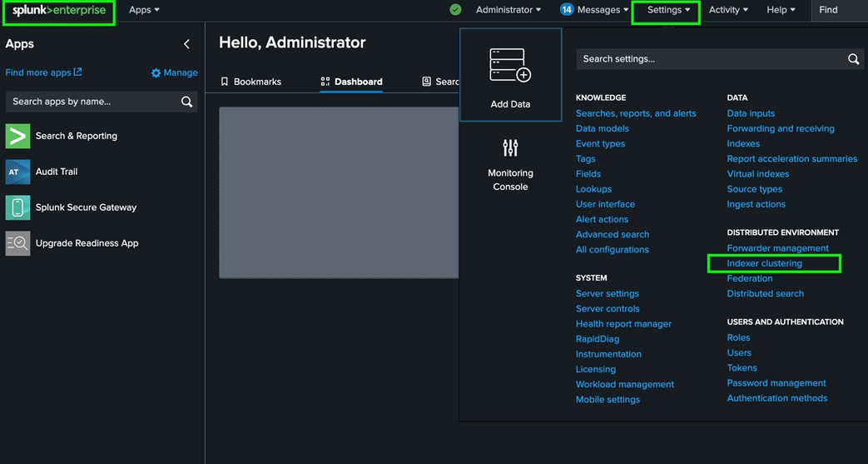Open Lookups settings
The image size is (868, 464).
[593, 189]
